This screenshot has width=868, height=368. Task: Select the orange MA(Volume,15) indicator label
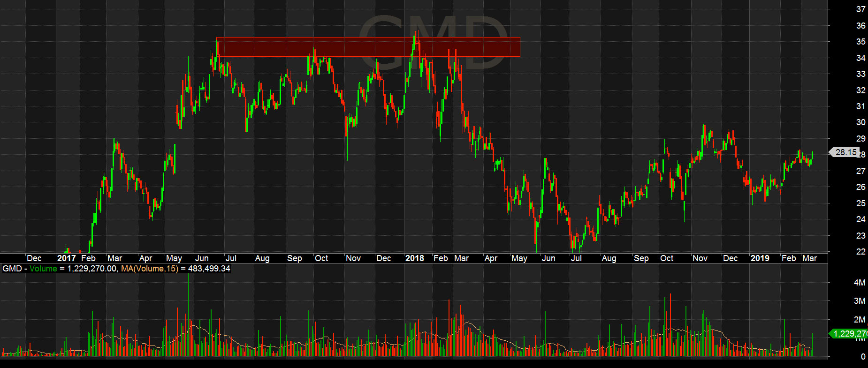(x=150, y=269)
